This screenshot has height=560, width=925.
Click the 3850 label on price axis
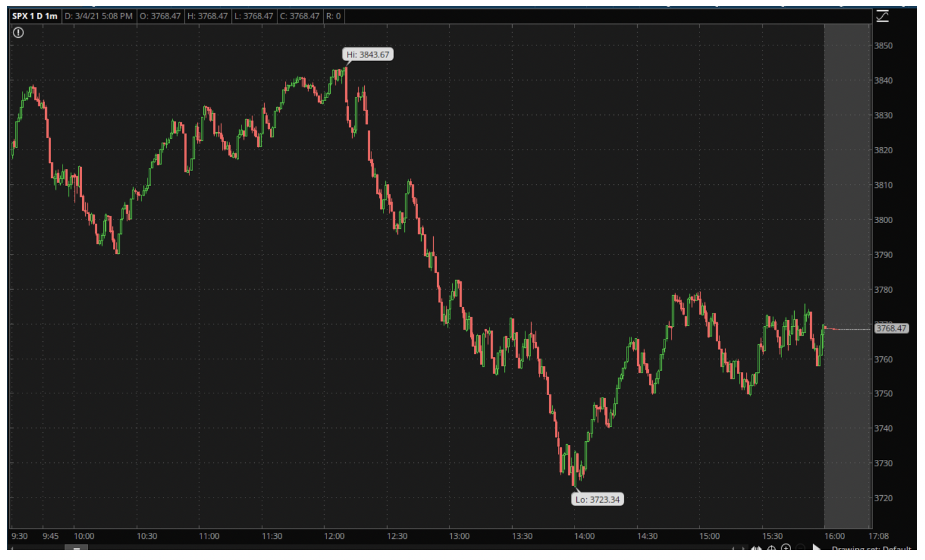[884, 46]
